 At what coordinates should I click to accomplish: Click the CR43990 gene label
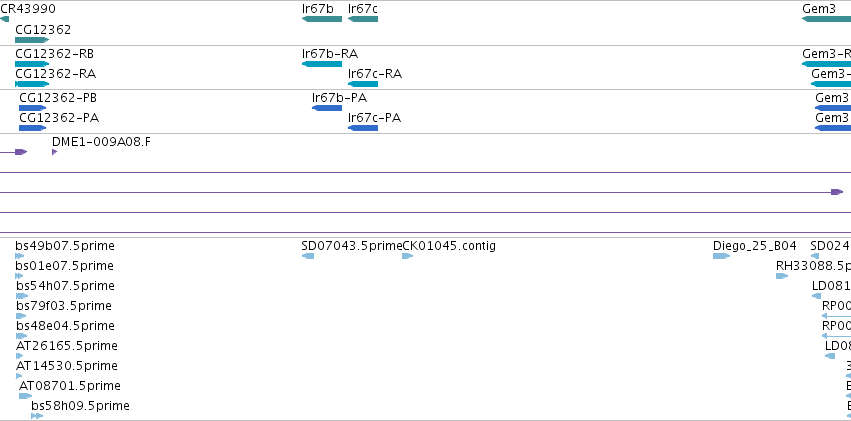tap(28, 9)
